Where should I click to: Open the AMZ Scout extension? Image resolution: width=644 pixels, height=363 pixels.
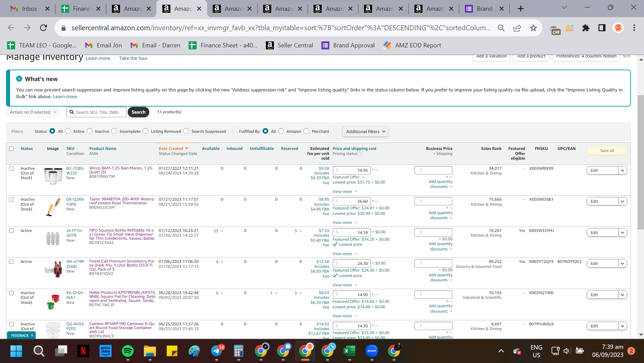point(570,28)
